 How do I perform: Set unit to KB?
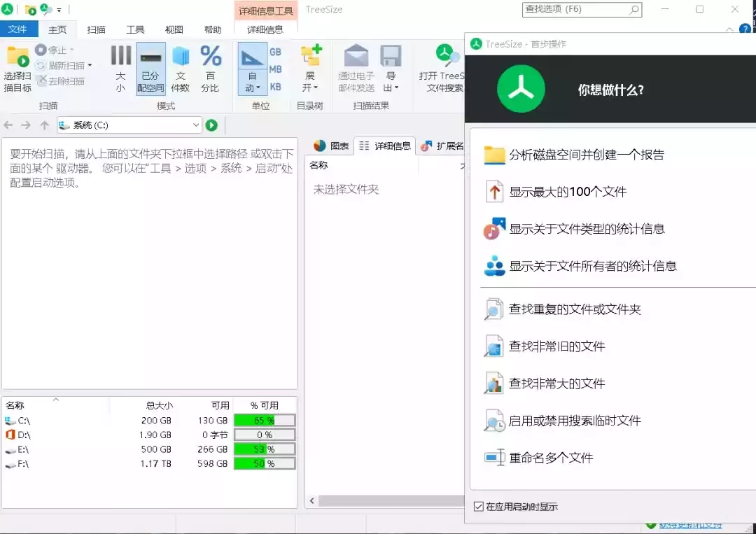(x=275, y=87)
